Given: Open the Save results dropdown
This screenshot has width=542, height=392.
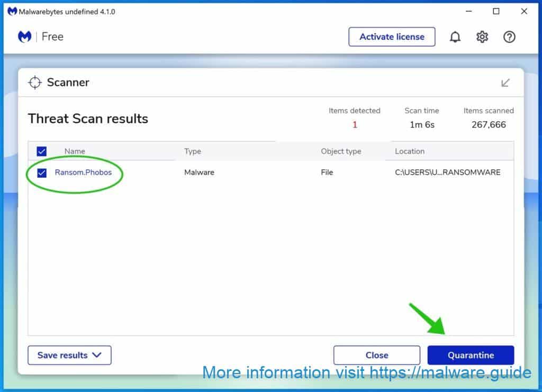Looking at the screenshot, I should [x=69, y=355].
